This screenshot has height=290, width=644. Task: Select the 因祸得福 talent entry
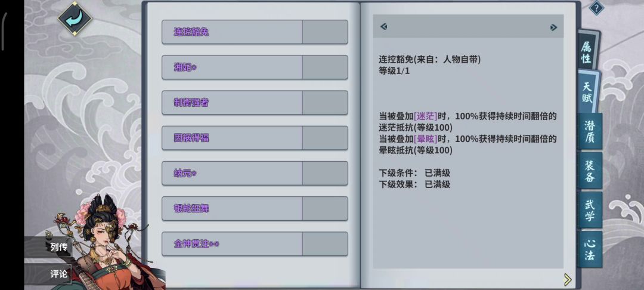255,138
